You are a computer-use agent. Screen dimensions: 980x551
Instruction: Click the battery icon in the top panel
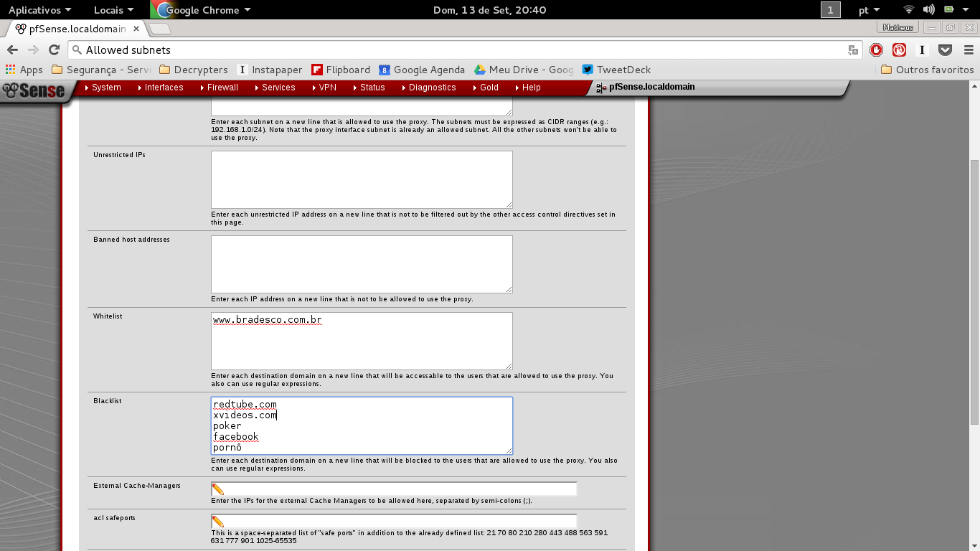click(949, 10)
